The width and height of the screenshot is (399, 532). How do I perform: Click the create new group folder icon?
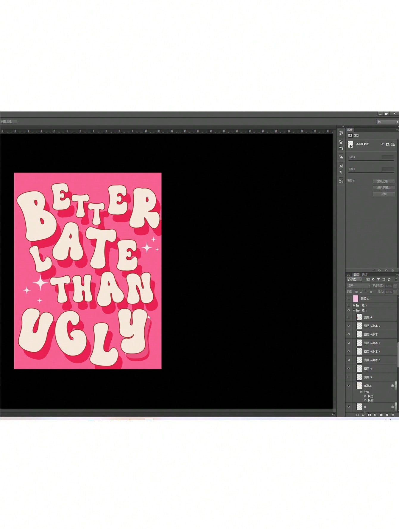point(381,415)
